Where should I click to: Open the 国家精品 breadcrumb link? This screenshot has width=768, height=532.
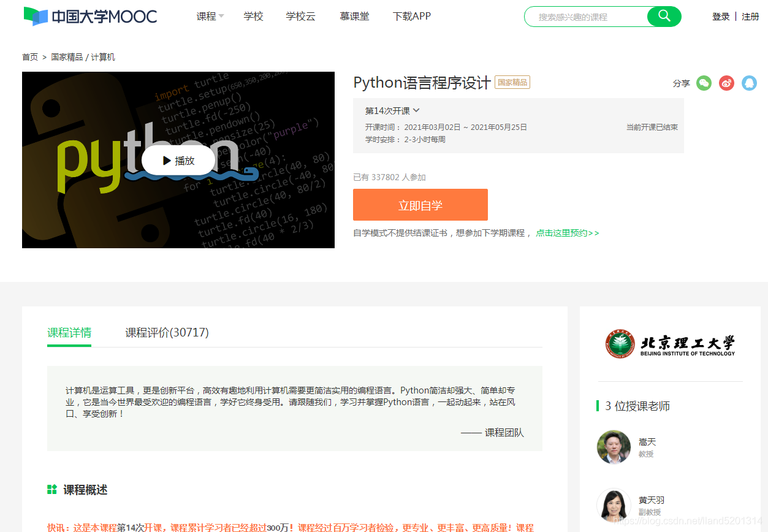[x=67, y=57]
